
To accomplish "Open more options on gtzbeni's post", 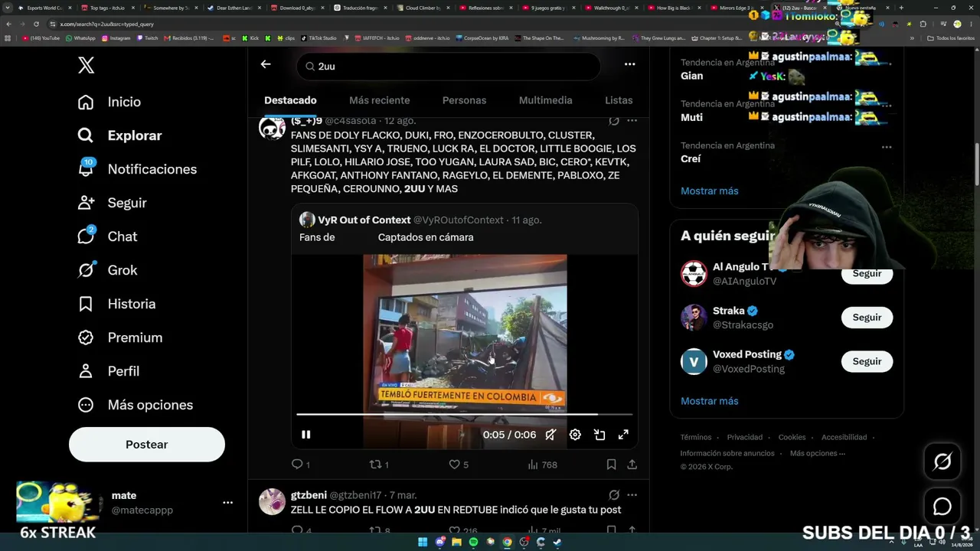I will 632,495.
